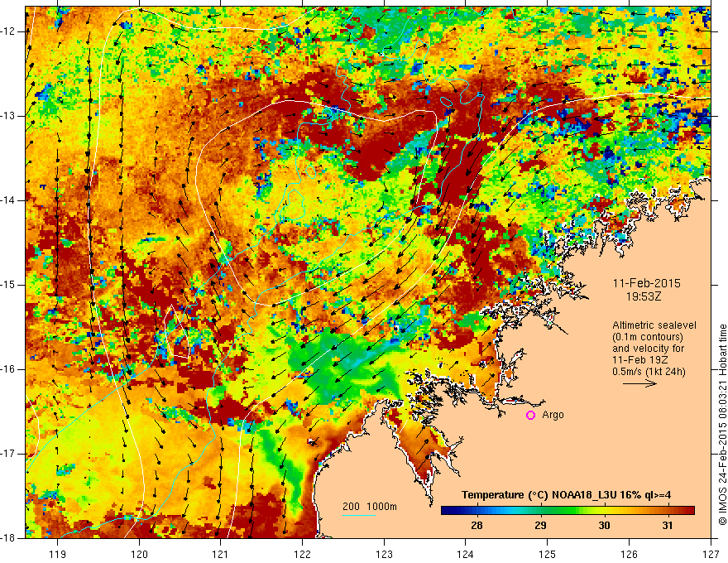Click the '(0.1m contours)' legend text
The image size is (728, 563).
[x=648, y=337]
